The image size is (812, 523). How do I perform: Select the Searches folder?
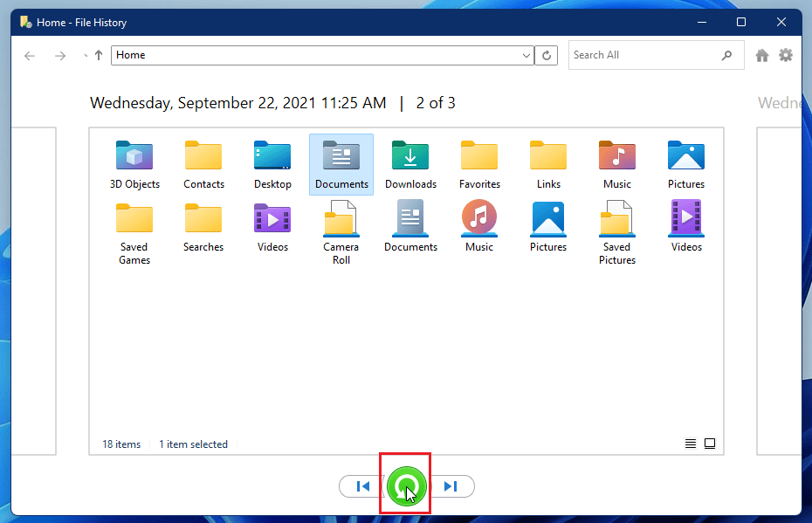coord(203,228)
